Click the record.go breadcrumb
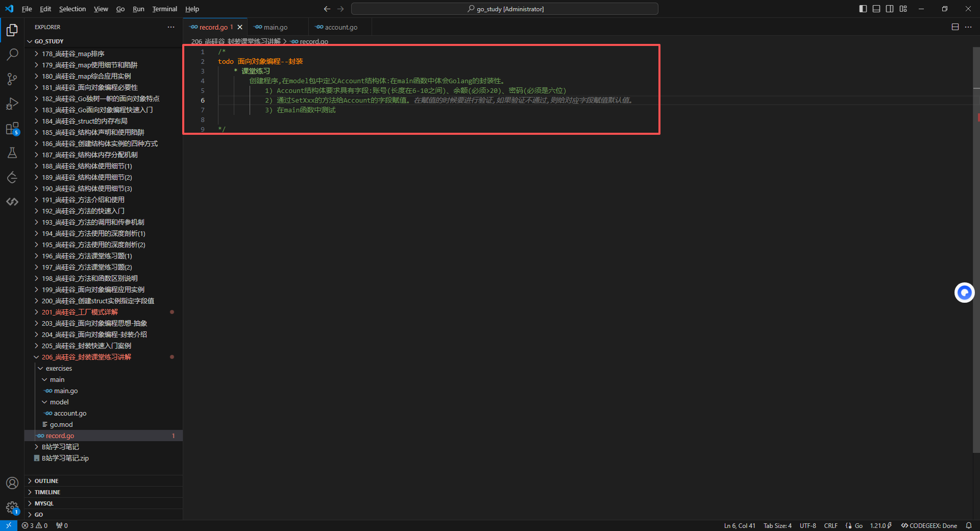Image resolution: width=980 pixels, height=531 pixels. [310, 41]
